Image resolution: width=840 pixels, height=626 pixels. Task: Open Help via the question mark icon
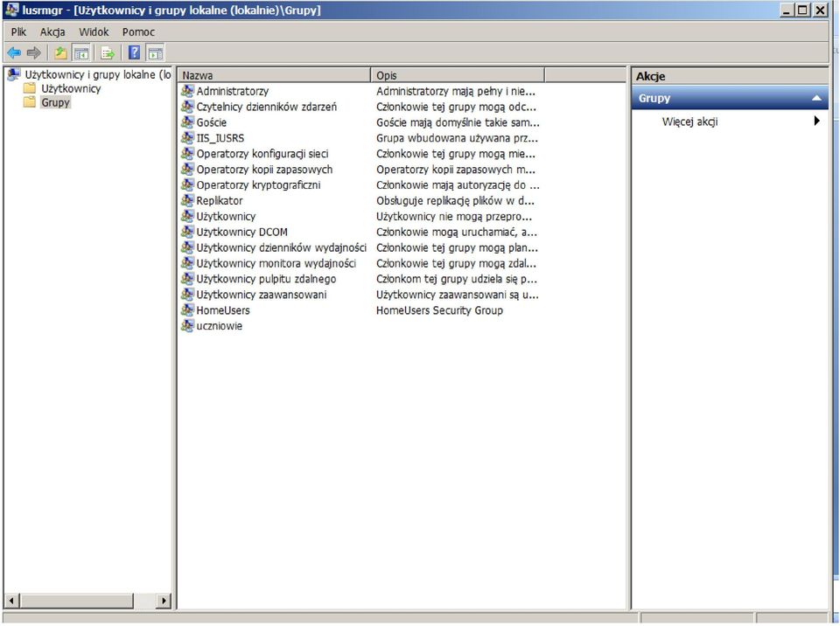click(135, 52)
